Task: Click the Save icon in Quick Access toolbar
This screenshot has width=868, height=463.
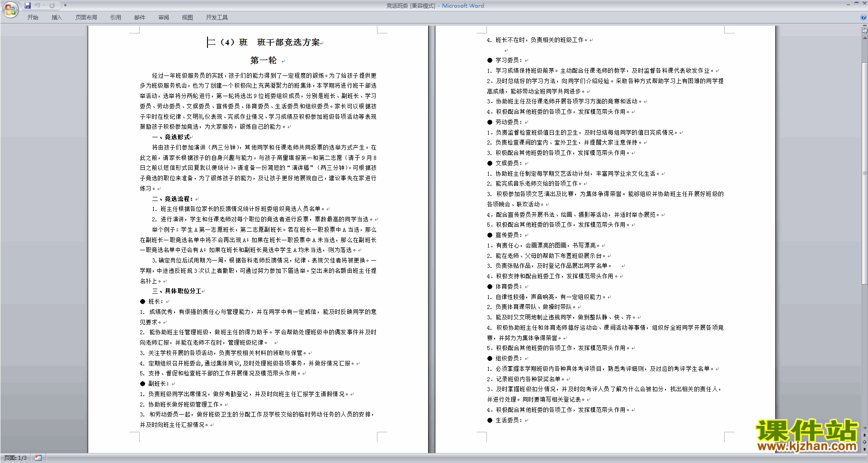Action: coord(27,5)
